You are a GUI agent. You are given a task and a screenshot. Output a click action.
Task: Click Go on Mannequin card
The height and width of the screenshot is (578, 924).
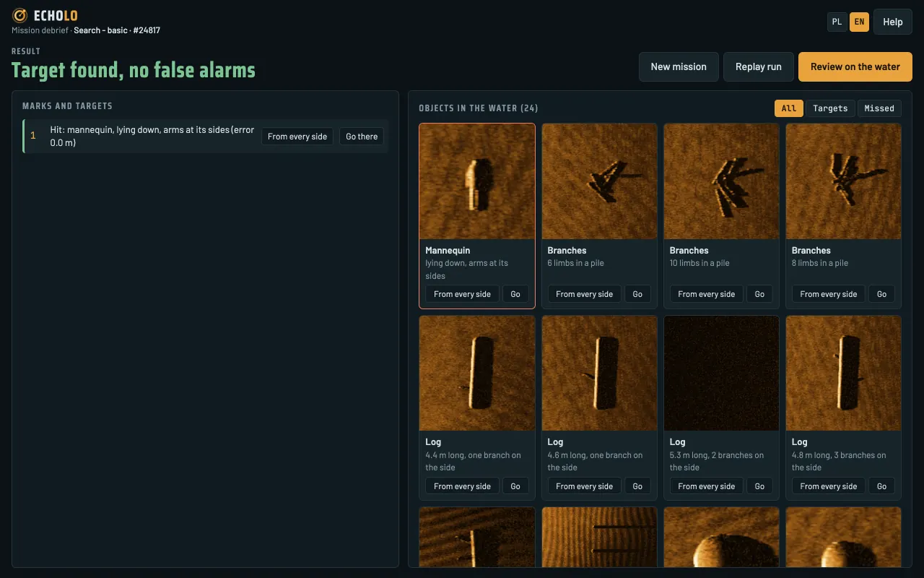515,294
